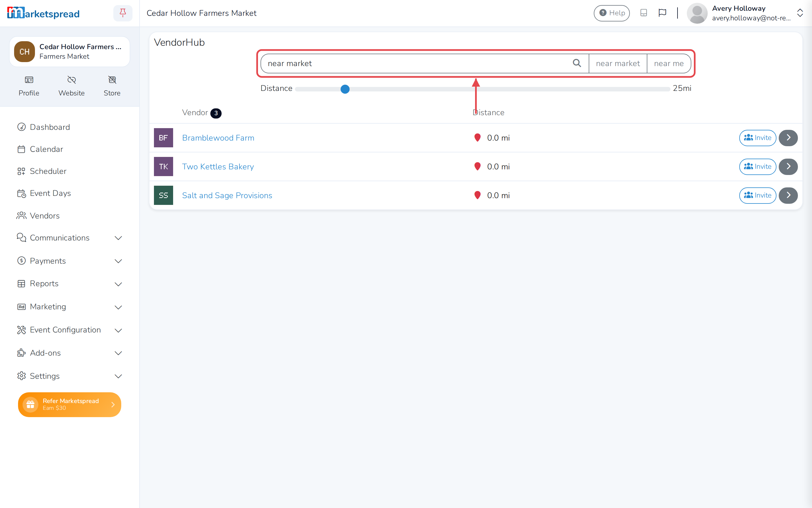This screenshot has height=508, width=812.
Task: Open the Two Kettles Bakery link
Action: coord(218,166)
